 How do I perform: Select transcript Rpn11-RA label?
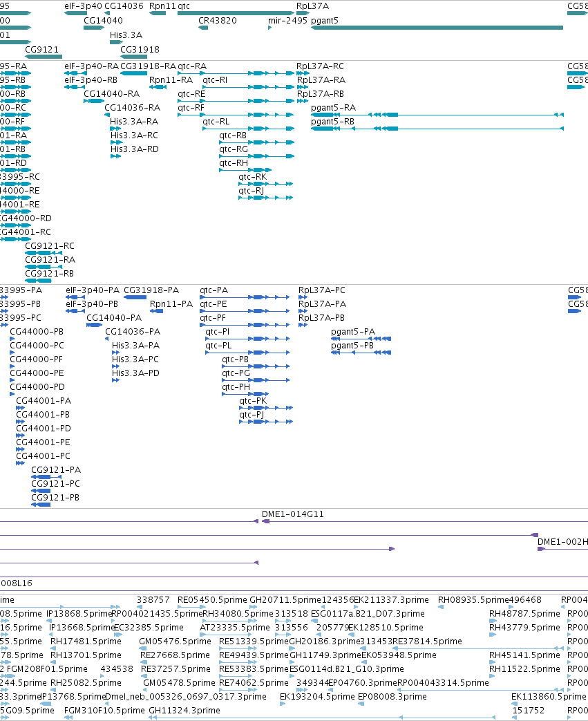coord(171,80)
